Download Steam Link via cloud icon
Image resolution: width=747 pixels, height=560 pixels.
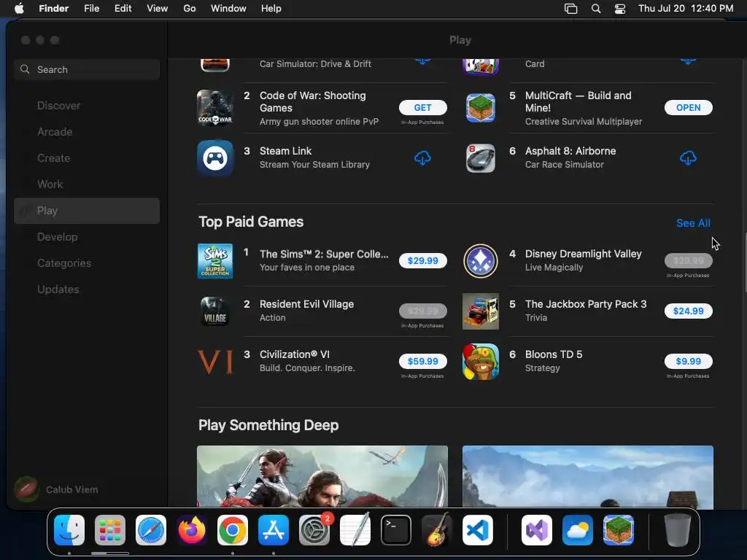(422, 158)
